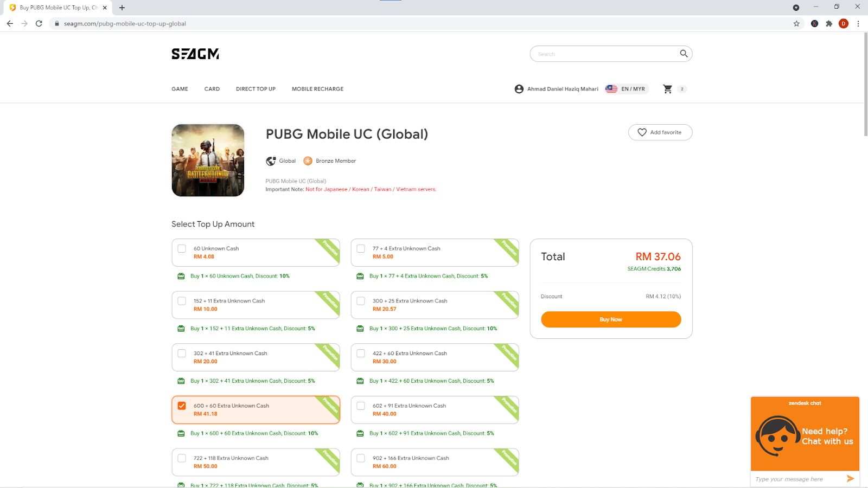Click gift icon beside 77 + 4 discount
Image resolution: width=868 pixels, height=488 pixels.
[360, 276]
